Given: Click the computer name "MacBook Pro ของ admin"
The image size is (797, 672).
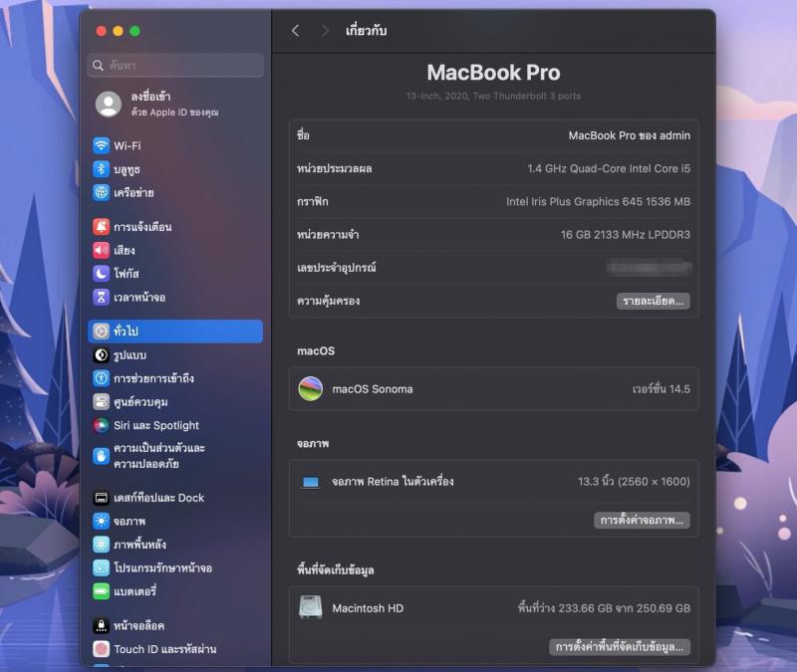Looking at the screenshot, I should (x=630, y=135).
